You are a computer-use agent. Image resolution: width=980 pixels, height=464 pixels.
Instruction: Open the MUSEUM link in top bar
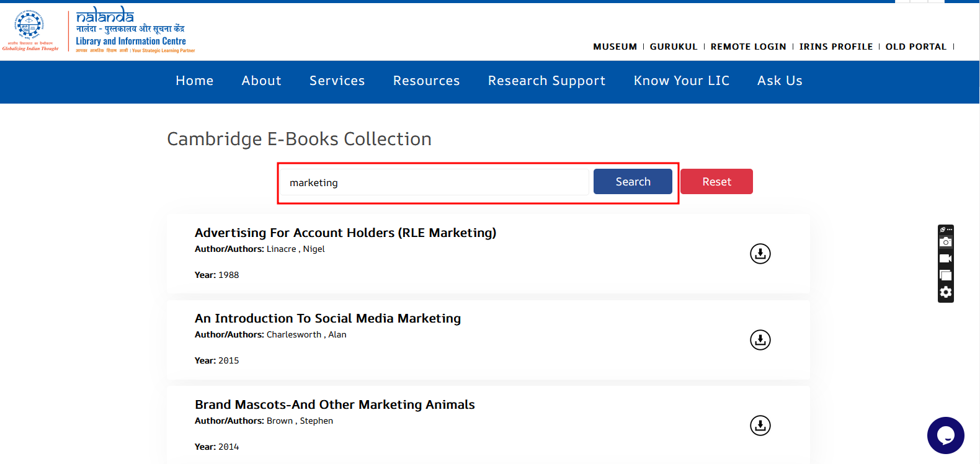615,47
